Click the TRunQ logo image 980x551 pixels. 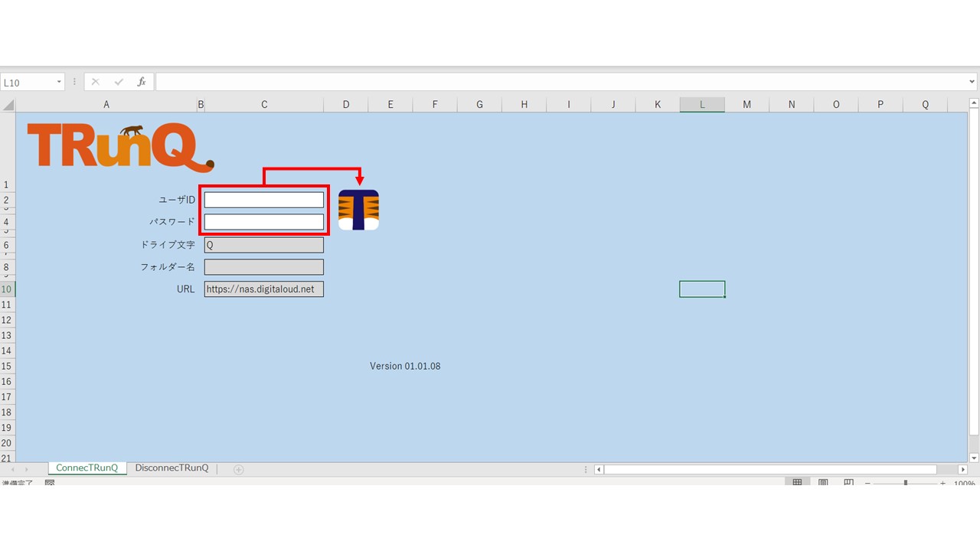121,147
